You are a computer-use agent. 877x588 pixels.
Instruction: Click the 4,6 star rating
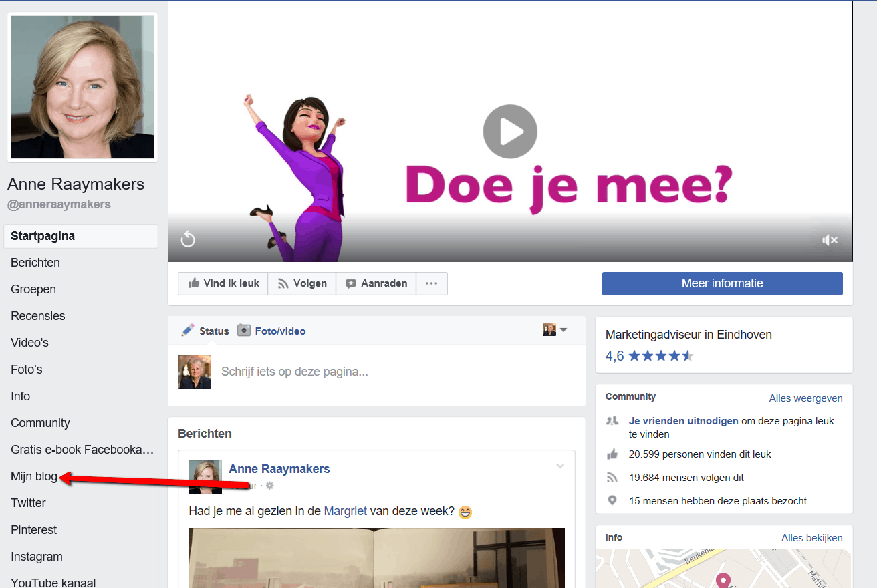(x=649, y=356)
